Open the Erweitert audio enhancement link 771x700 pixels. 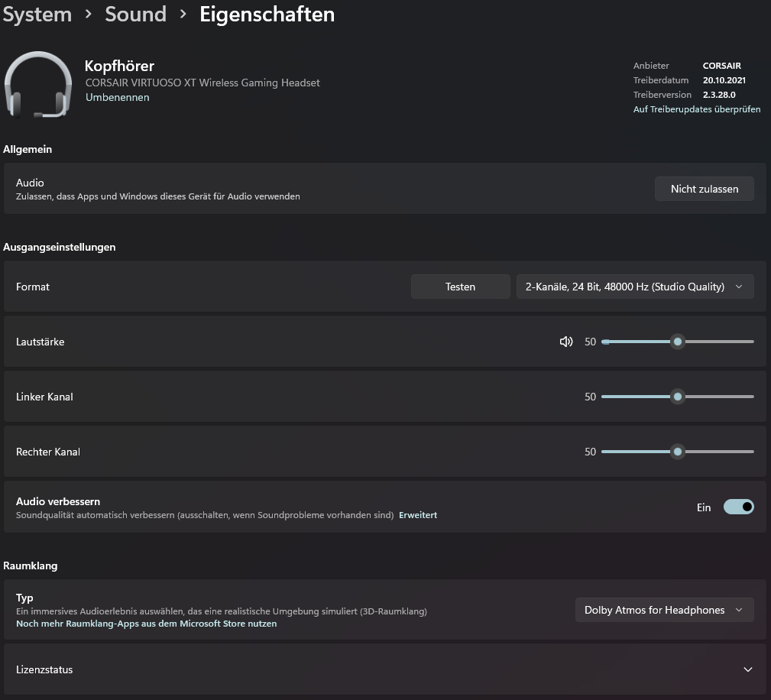coord(418,515)
